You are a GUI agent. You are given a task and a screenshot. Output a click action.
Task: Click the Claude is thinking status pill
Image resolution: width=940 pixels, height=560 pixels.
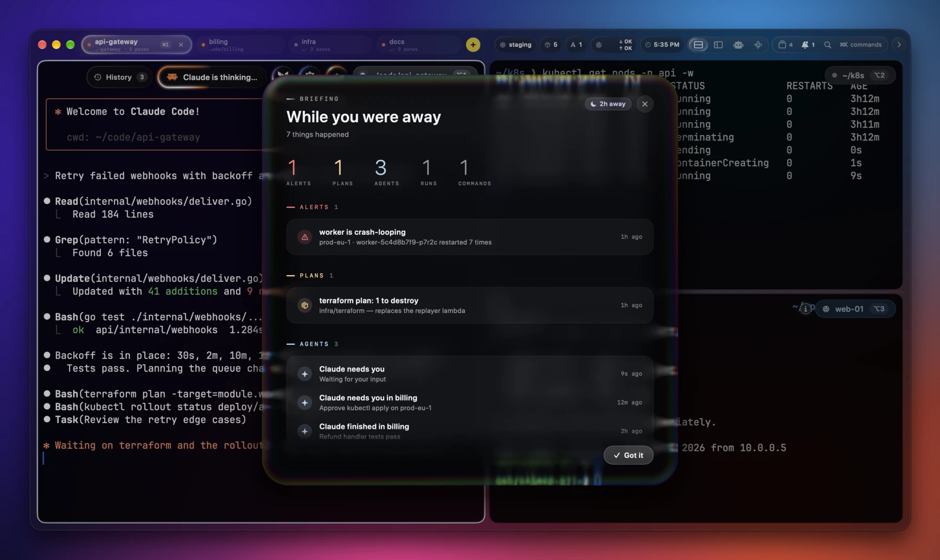[212, 77]
